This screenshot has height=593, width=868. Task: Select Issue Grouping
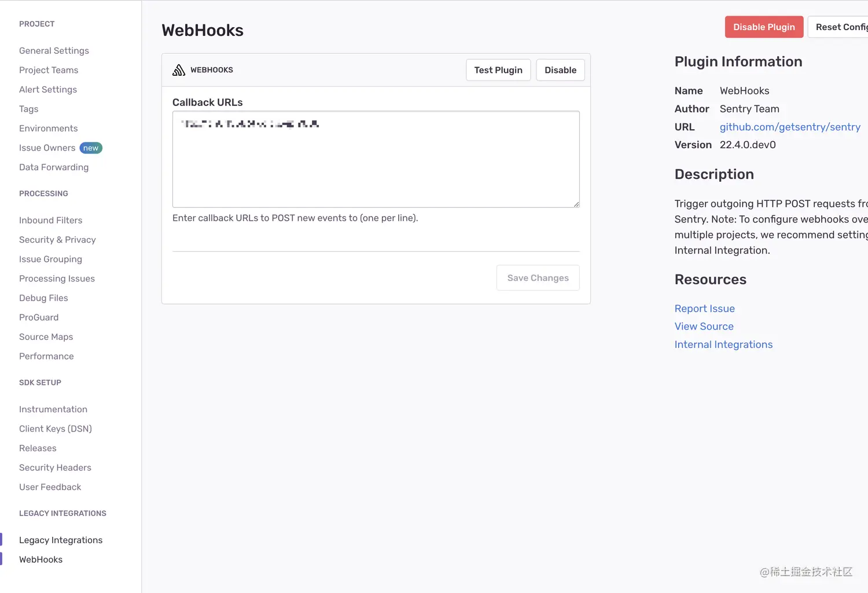point(50,259)
